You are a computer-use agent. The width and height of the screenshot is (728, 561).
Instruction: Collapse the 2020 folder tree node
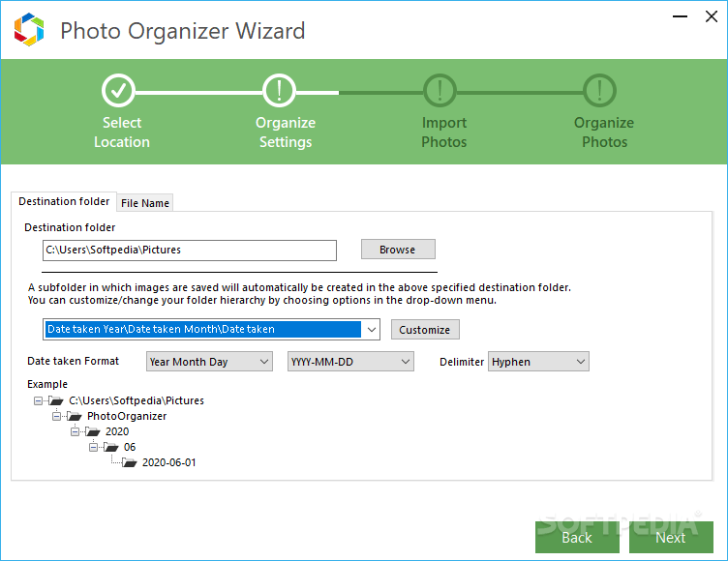click(x=75, y=431)
